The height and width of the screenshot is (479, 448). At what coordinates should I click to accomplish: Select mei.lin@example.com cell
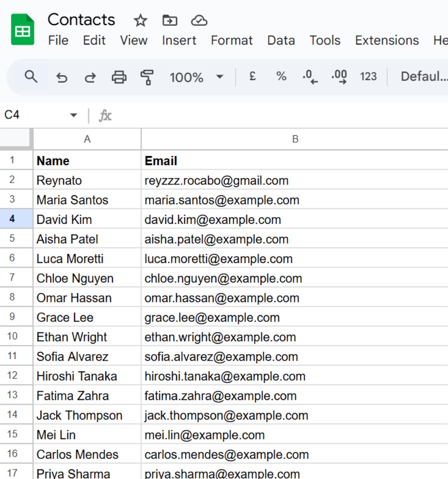(295, 434)
